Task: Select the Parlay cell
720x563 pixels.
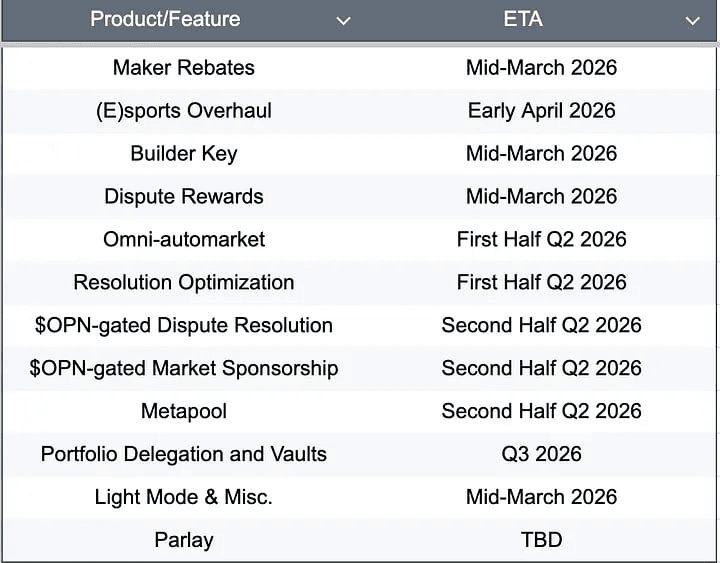Action: click(184, 540)
